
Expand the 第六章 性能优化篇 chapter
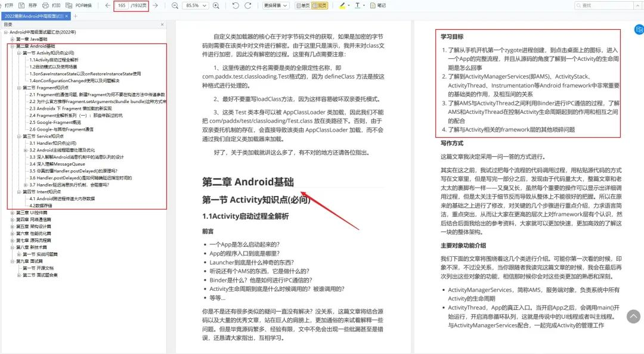point(13,233)
